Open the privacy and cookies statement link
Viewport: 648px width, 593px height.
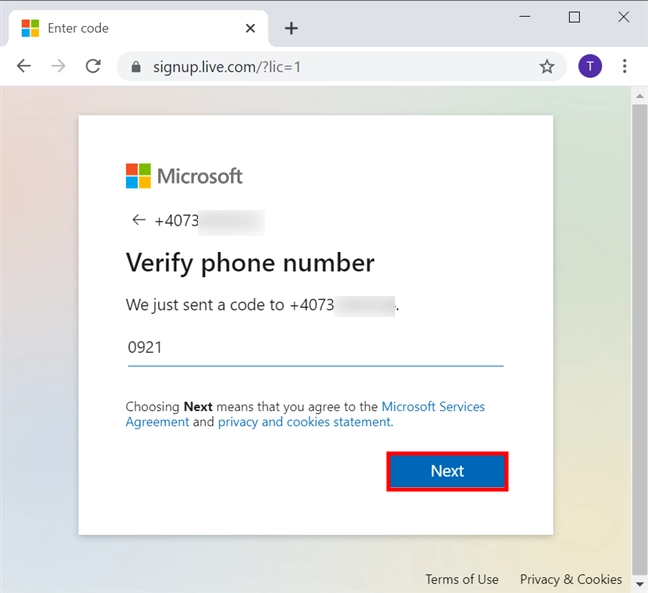click(305, 422)
